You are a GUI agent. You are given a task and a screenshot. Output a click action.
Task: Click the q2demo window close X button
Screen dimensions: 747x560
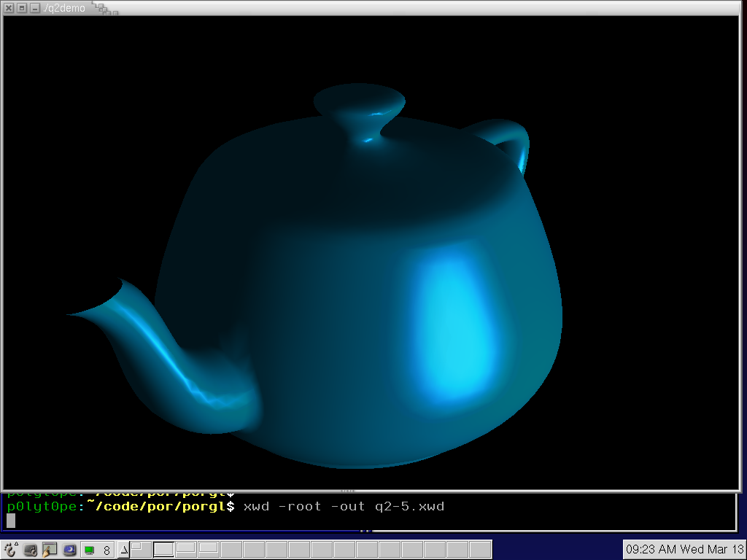click(x=9, y=8)
